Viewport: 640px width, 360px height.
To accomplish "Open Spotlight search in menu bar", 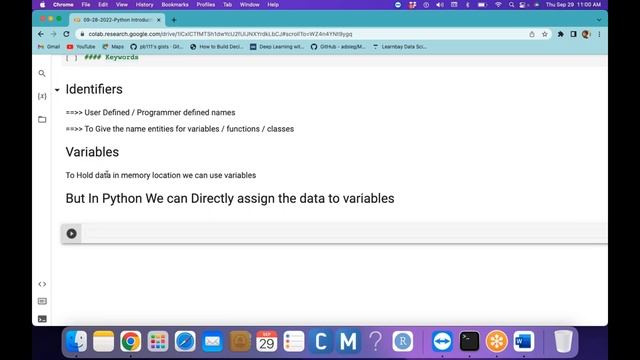I will (511, 5).
